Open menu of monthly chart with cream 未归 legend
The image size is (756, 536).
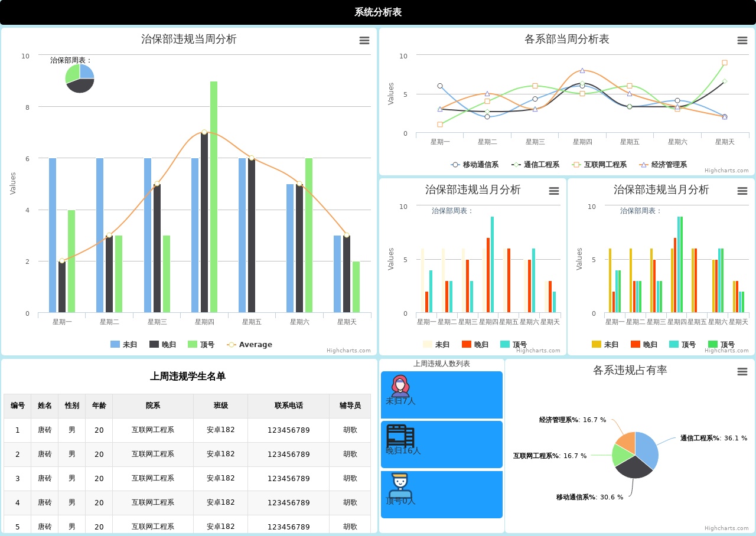click(x=554, y=191)
